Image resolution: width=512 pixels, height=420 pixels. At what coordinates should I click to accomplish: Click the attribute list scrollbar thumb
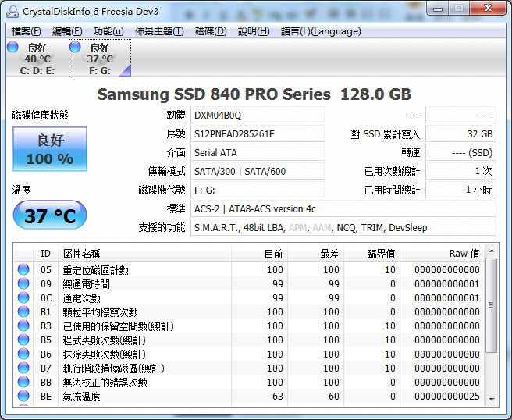(x=492, y=305)
